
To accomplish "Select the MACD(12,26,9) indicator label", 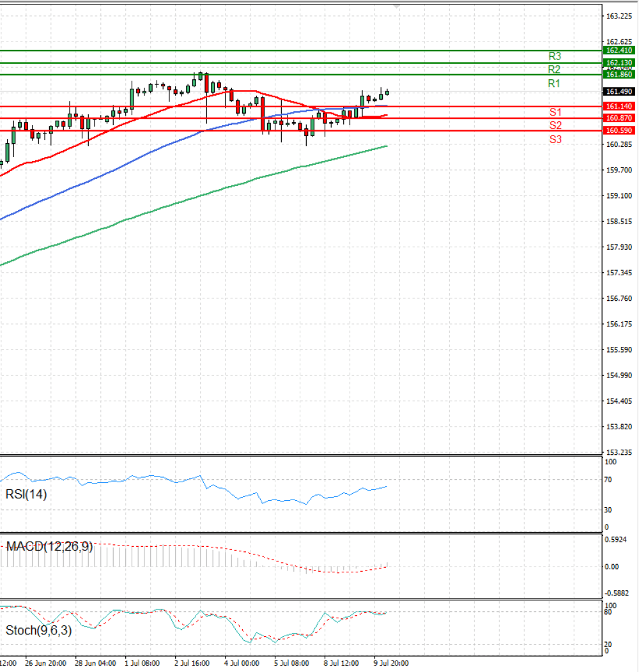I will [x=49, y=546].
